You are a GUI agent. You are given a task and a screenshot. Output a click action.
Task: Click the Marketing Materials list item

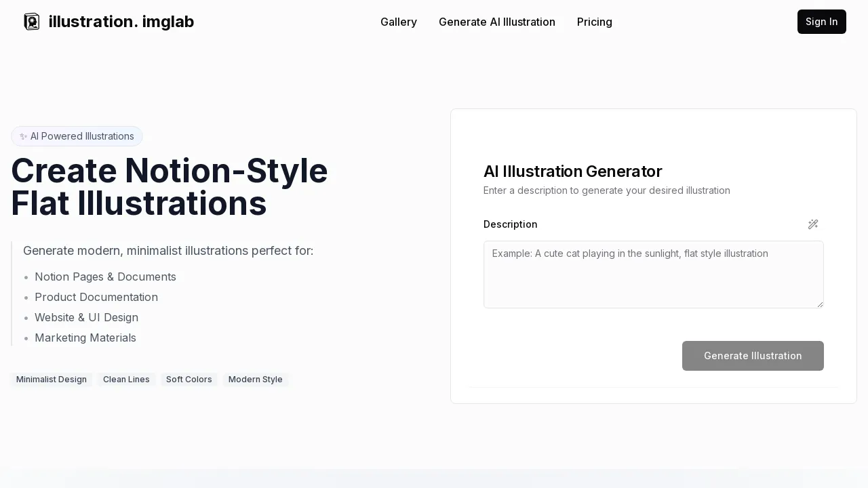[x=85, y=338]
